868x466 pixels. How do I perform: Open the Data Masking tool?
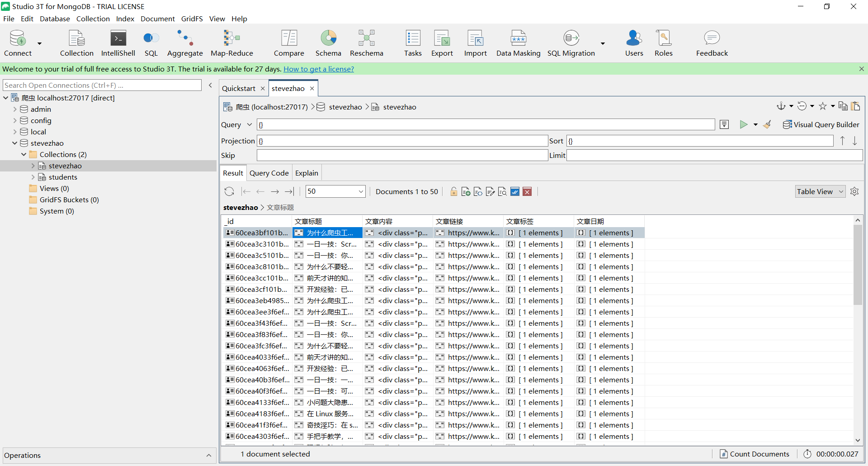[518, 43]
